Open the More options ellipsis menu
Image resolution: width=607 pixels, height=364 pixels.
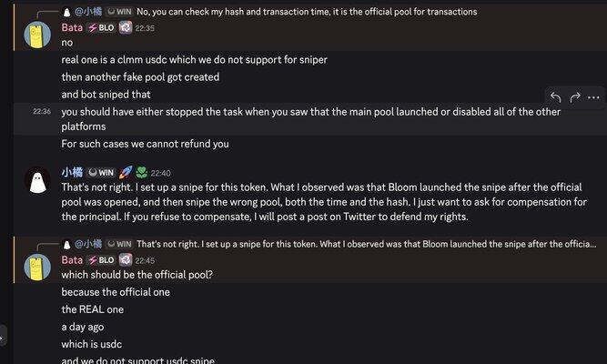593,97
